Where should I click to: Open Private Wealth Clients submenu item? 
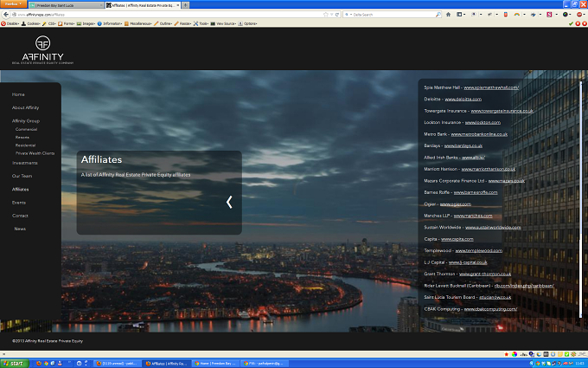[35, 153]
